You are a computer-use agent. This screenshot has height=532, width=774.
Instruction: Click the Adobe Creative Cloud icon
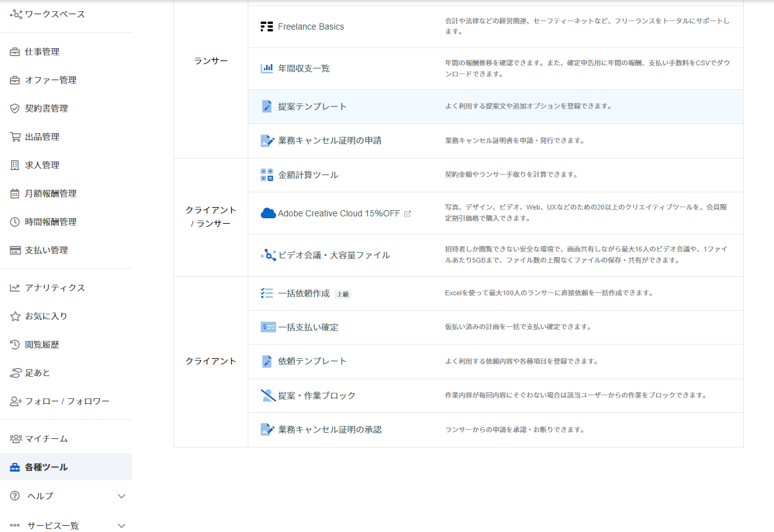(268, 213)
